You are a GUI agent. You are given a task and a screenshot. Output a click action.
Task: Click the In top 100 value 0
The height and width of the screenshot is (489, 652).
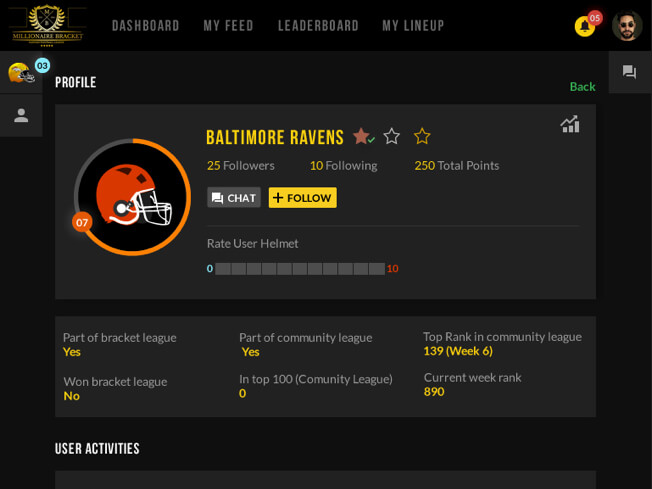coord(242,393)
